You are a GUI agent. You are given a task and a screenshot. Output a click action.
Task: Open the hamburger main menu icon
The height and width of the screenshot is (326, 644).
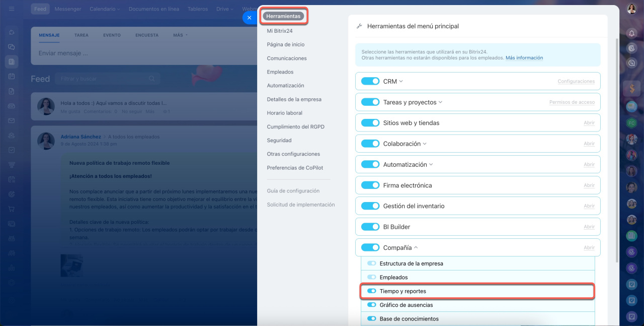tap(11, 9)
